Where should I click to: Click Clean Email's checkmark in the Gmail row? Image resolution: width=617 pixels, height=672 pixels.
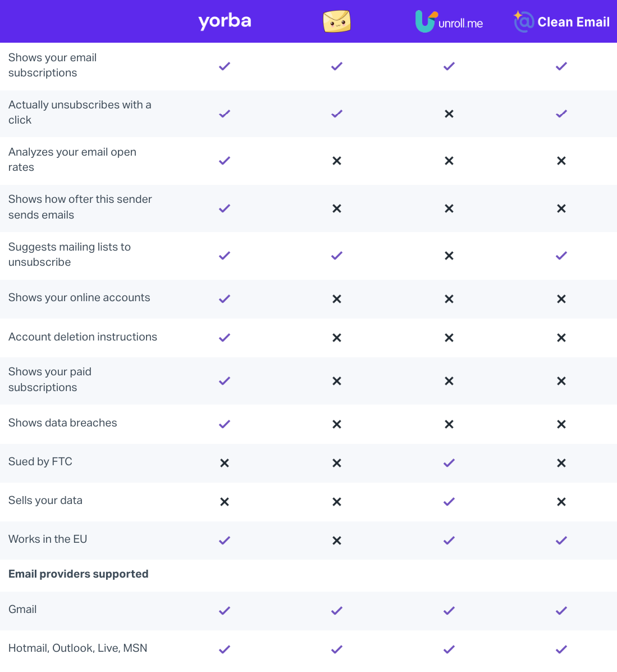[x=561, y=610]
